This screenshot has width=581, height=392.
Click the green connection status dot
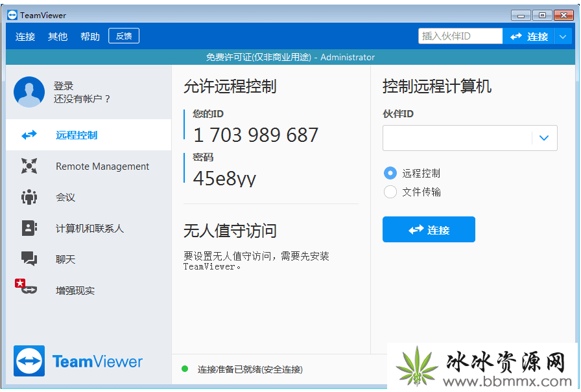pos(185,369)
